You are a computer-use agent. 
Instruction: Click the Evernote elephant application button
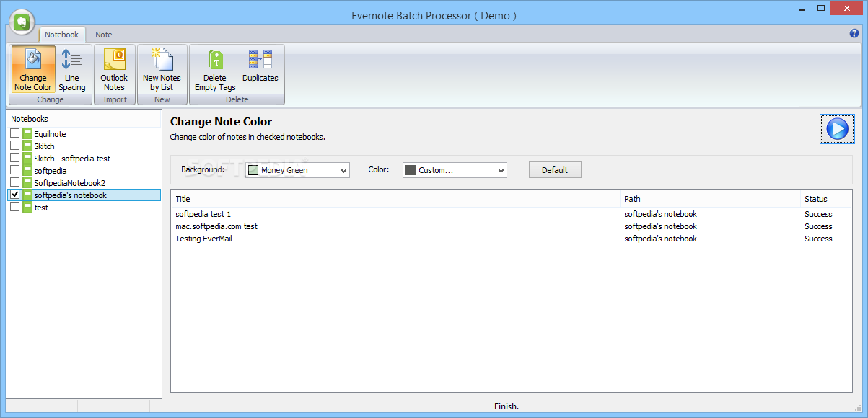(22, 22)
